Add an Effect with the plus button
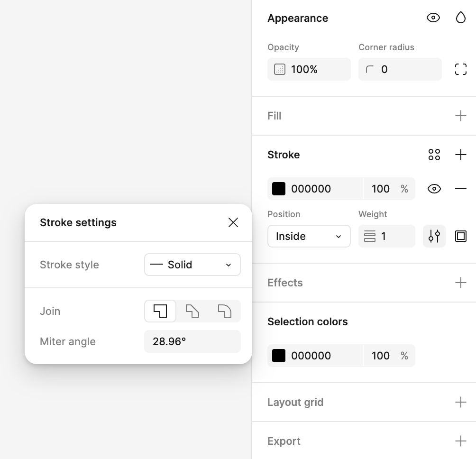This screenshot has width=476, height=459. (460, 282)
